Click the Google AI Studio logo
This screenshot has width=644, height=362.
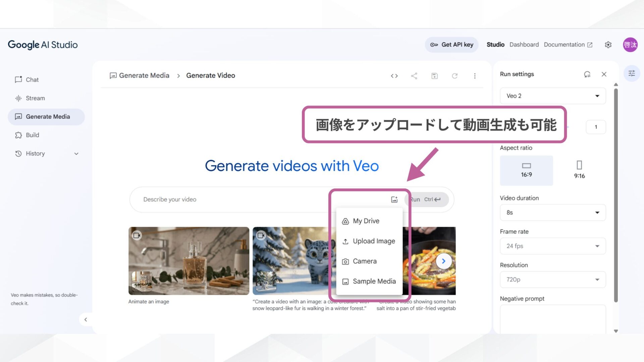pos(43,45)
